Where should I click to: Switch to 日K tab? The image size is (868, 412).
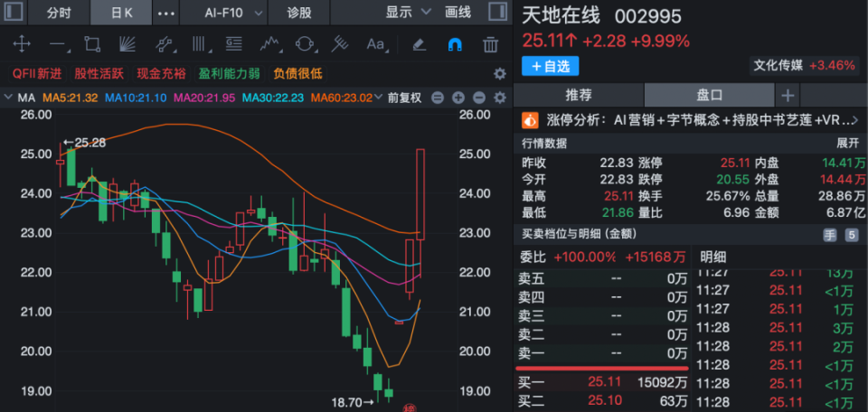click(x=121, y=13)
